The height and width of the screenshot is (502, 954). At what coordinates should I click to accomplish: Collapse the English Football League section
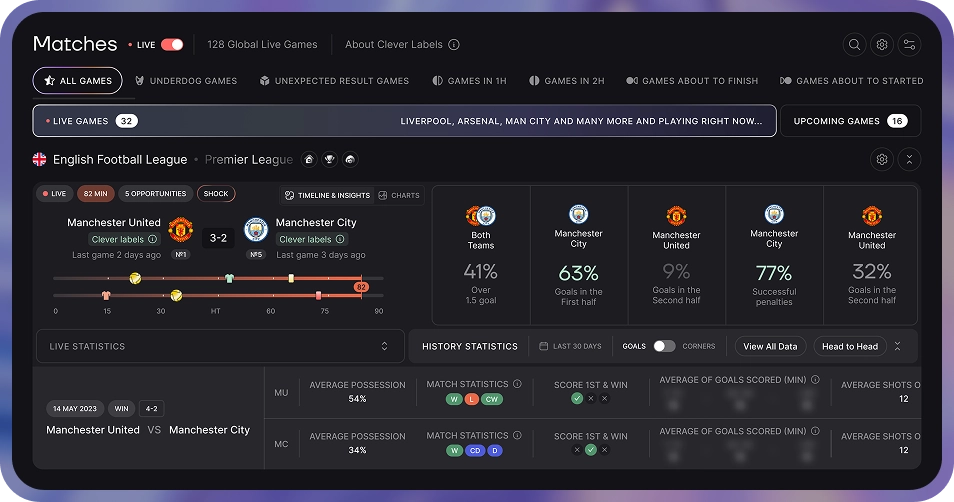click(909, 159)
